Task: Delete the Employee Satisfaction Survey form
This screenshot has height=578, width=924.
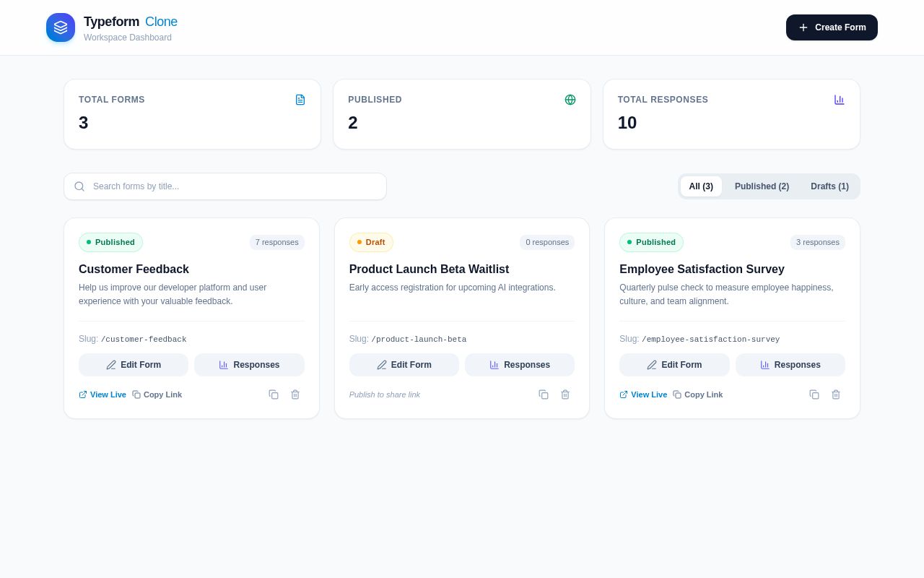Action: (x=836, y=394)
